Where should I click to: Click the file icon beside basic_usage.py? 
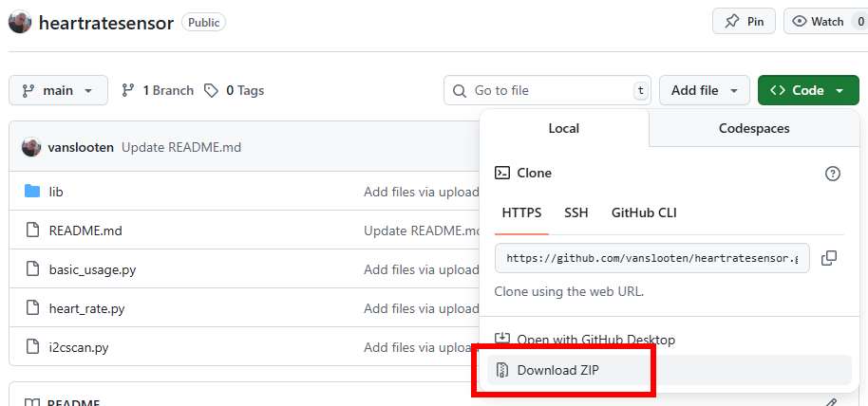click(33, 269)
